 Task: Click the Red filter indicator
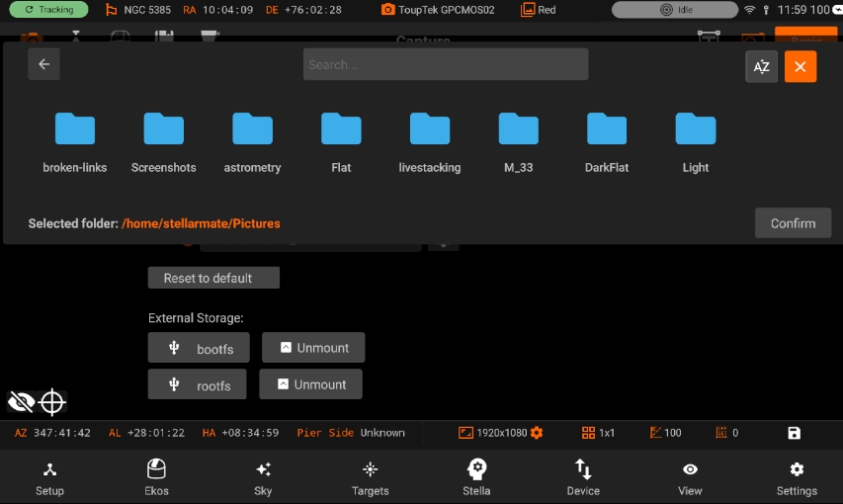click(539, 10)
